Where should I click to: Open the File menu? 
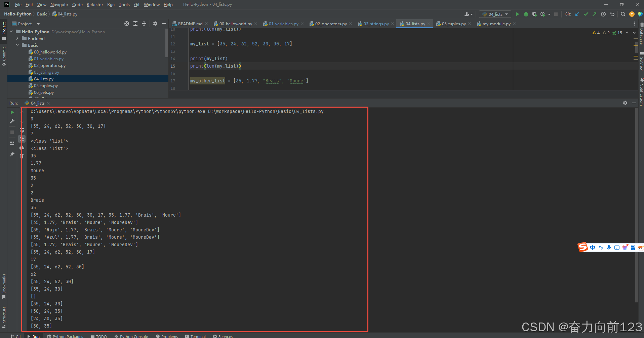pyautogui.click(x=18, y=4)
